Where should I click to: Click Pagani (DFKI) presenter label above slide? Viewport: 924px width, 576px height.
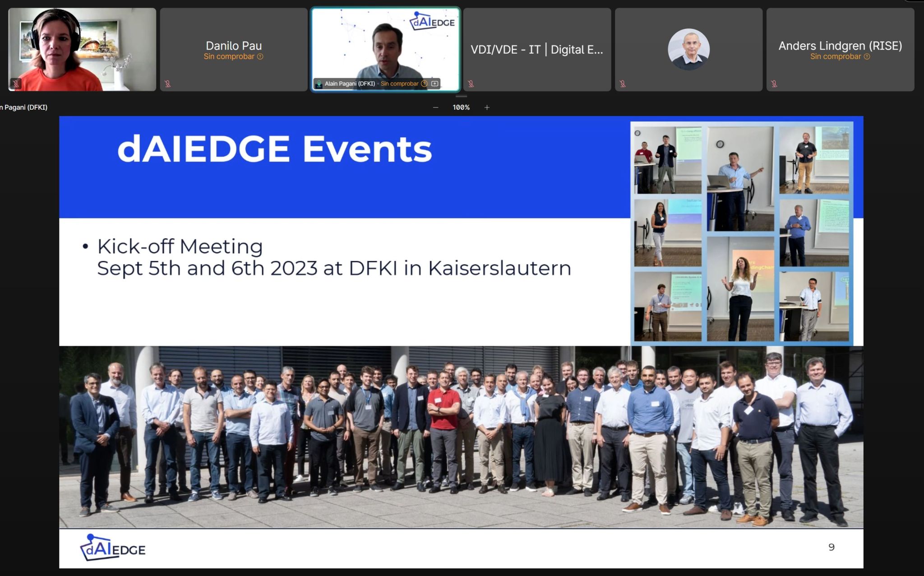(x=23, y=107)
